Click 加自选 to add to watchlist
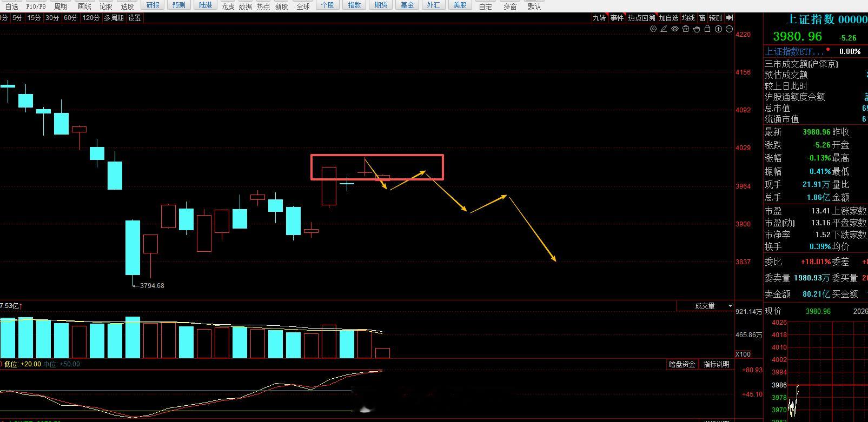This screenshot has width=868, height=422. click(668, 18)
